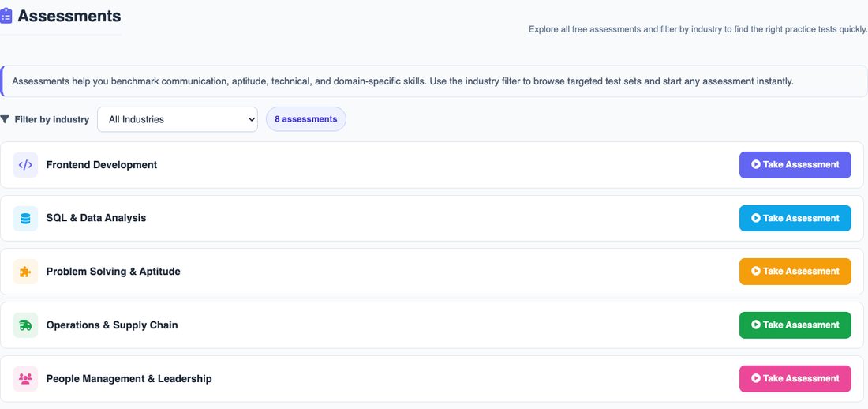Start the People Management & Leadership assessment
868x409 pixels.
(795, 378)
